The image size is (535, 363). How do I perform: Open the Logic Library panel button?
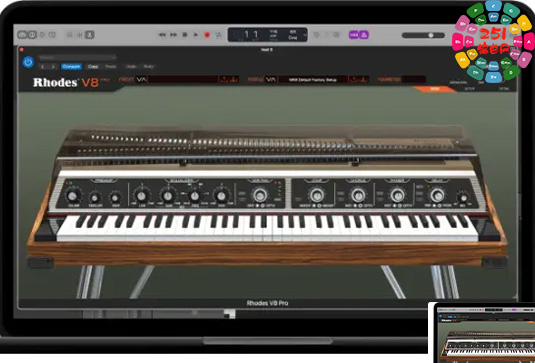tap(22, 35)
